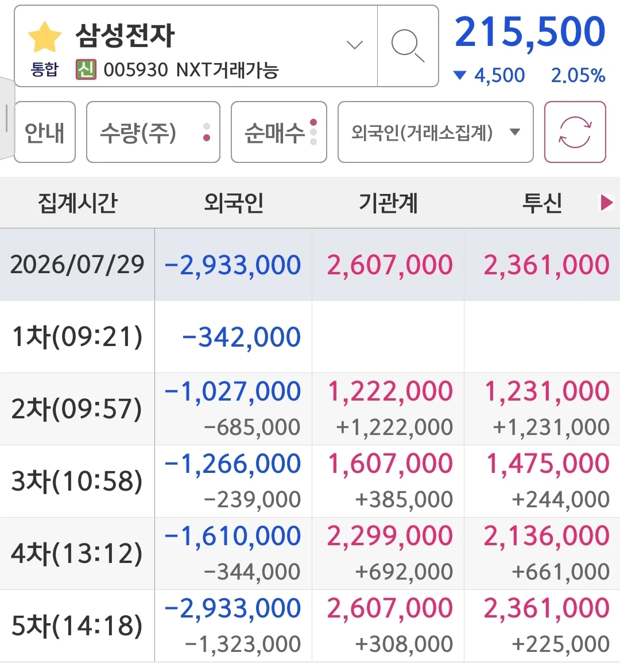Click the yellow favorite star icon
Viewport: 620px width, 672px height.
tap(45, 37)
